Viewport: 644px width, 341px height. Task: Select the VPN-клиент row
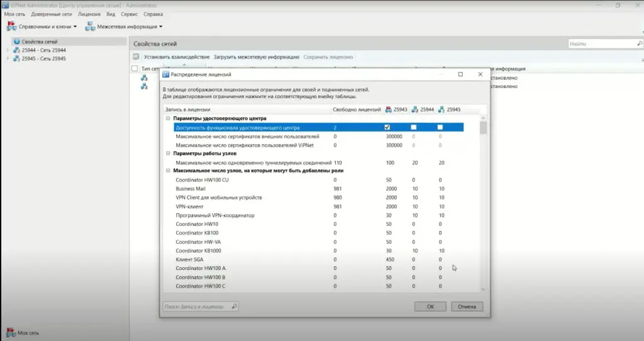(x=318, y=206)
